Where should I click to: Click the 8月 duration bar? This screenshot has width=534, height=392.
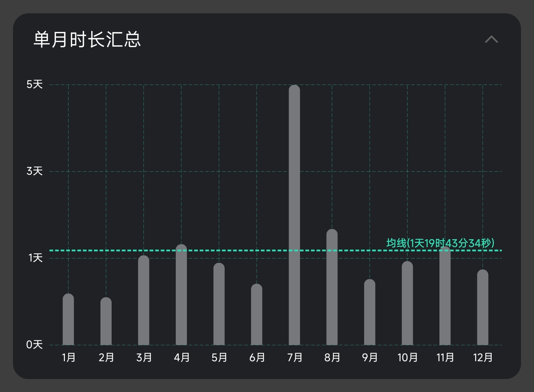point(332,287)
